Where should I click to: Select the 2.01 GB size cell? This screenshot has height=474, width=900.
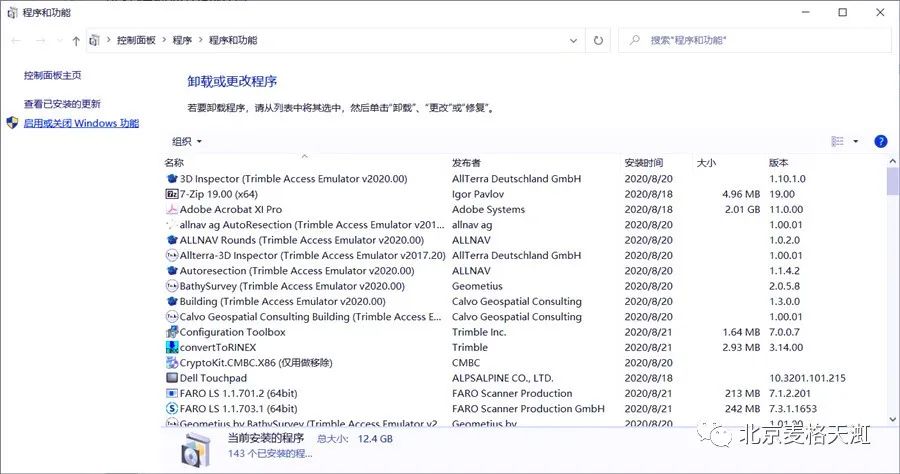tap(742, 209)
